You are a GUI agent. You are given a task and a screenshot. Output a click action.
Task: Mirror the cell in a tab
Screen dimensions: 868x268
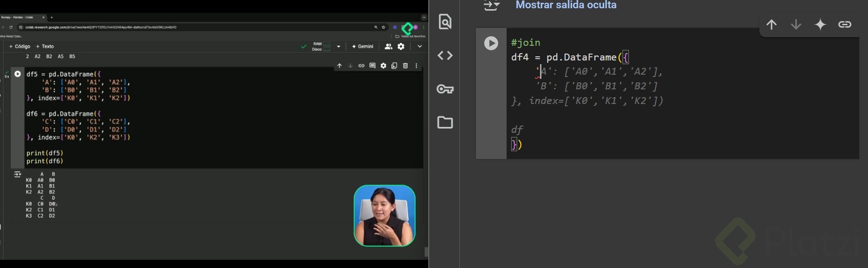(x=394, y=66)
